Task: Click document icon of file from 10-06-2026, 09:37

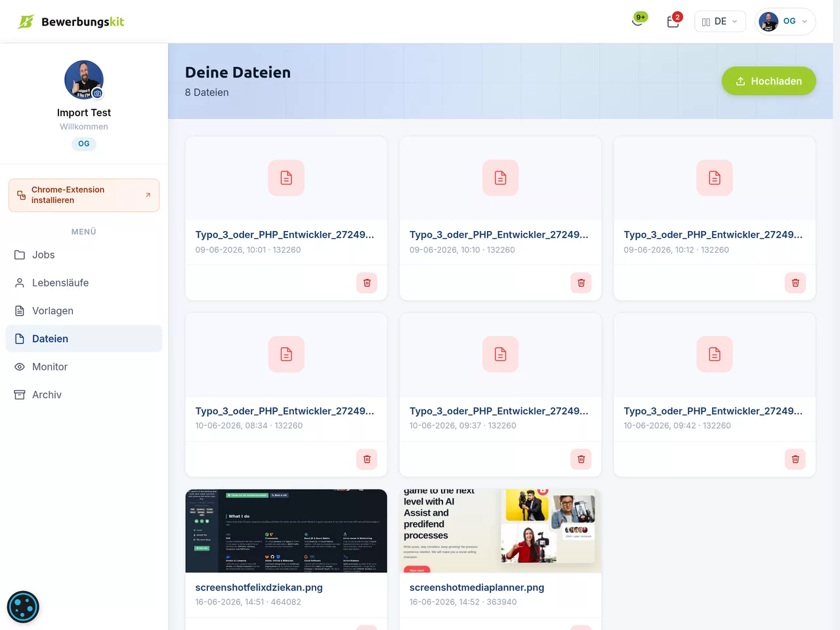Action: 501,354
